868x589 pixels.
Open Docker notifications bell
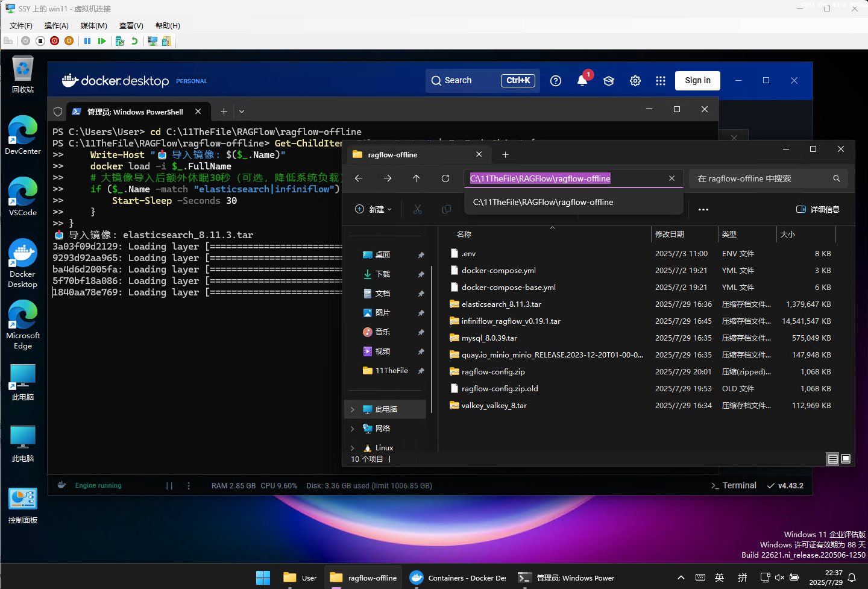click(582, 81)
